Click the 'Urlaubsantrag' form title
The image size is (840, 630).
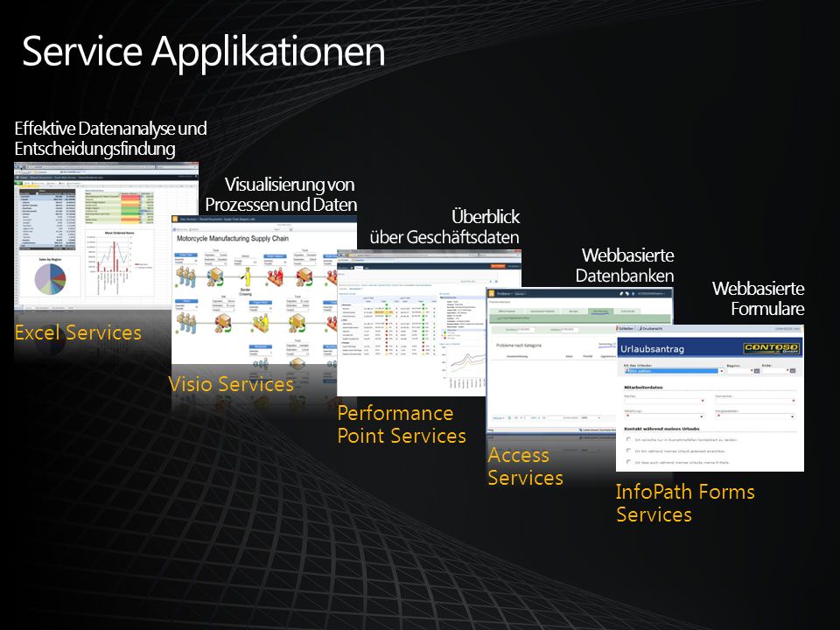point(652,349)
